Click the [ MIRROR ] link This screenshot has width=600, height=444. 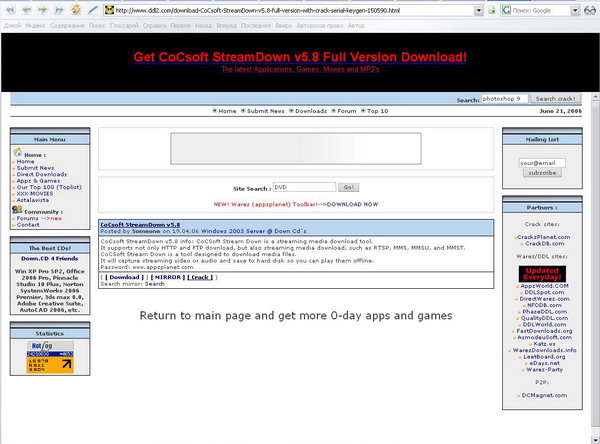tap(168, 277)
